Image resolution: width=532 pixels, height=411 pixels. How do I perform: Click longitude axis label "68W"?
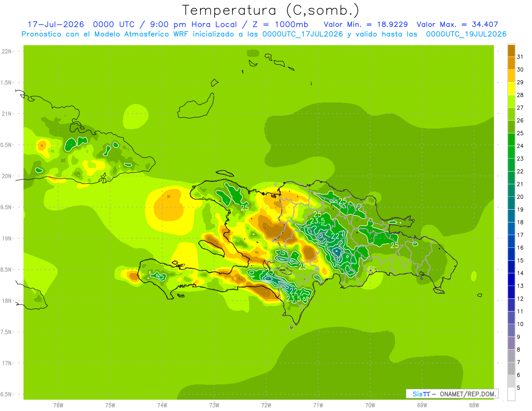(474, 405)
